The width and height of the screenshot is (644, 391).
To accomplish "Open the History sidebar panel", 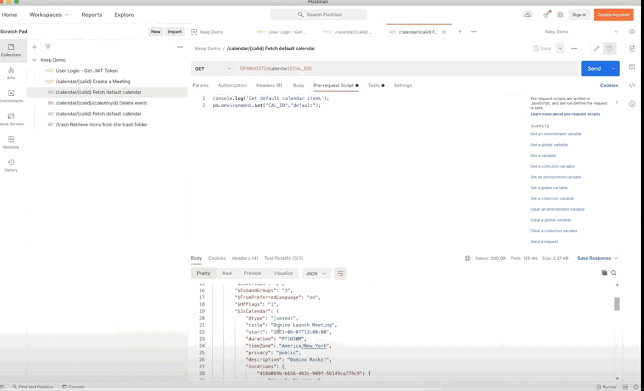I will tap(11, 165).
